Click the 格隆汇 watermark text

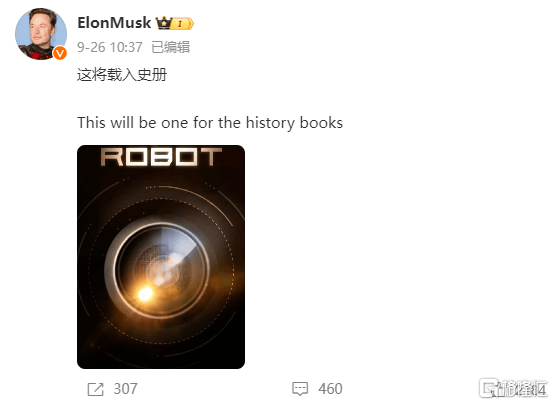[x=524, y=389]
